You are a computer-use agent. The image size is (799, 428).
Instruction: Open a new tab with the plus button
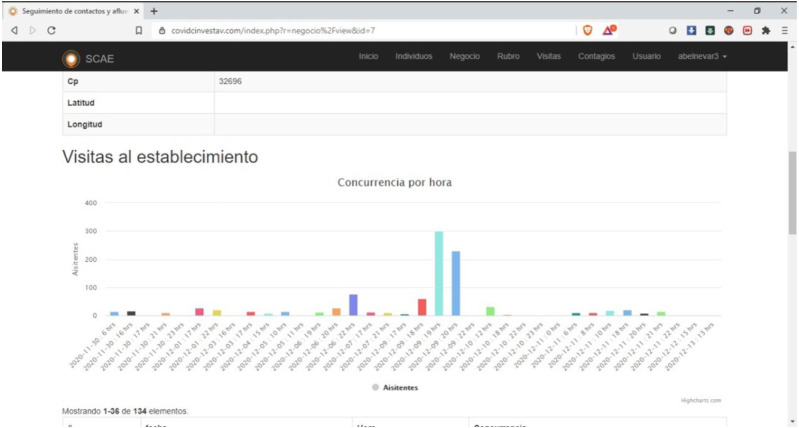(154, 10)
